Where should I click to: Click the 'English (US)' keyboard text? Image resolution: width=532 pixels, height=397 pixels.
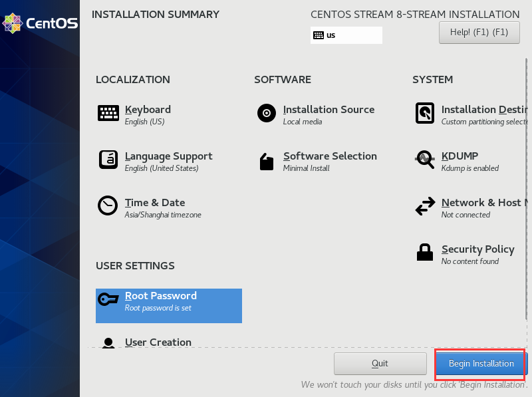point(144,122)
